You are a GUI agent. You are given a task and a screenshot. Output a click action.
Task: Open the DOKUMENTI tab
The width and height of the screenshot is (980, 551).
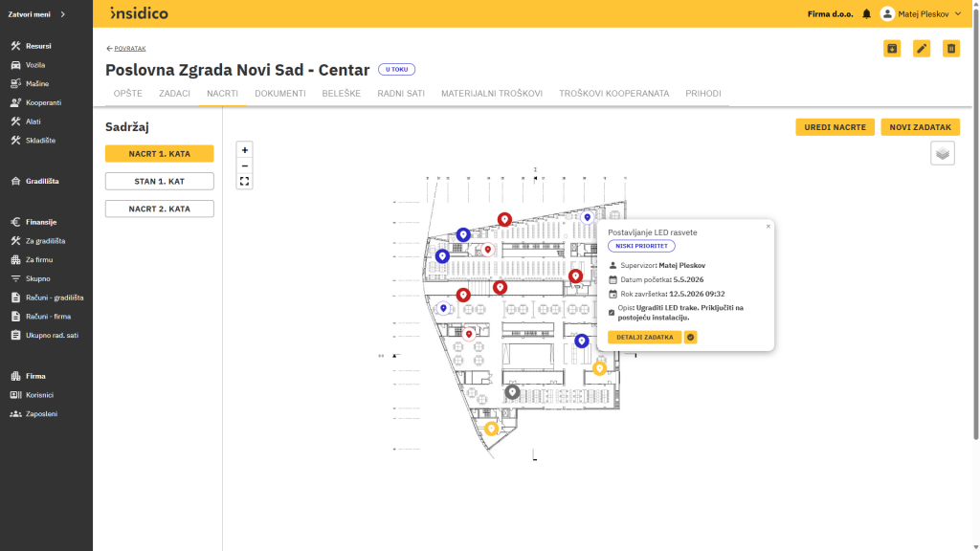[280, 94]
